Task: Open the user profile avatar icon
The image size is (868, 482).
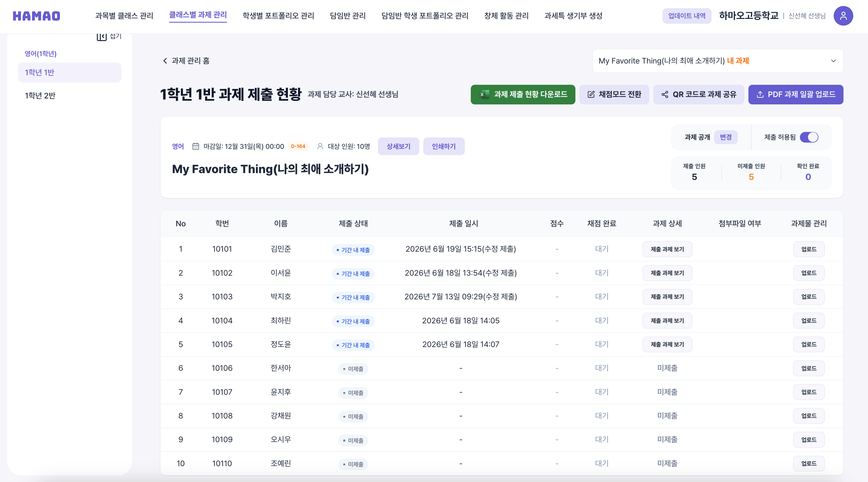Action: click(843, 16)
